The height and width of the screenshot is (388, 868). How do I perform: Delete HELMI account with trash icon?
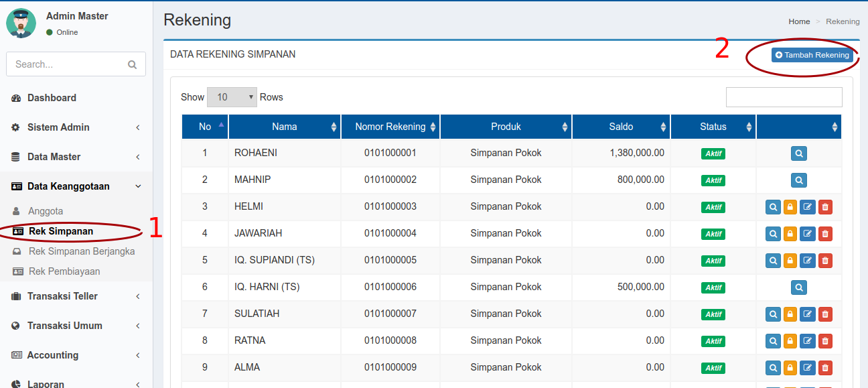point(825,207)
